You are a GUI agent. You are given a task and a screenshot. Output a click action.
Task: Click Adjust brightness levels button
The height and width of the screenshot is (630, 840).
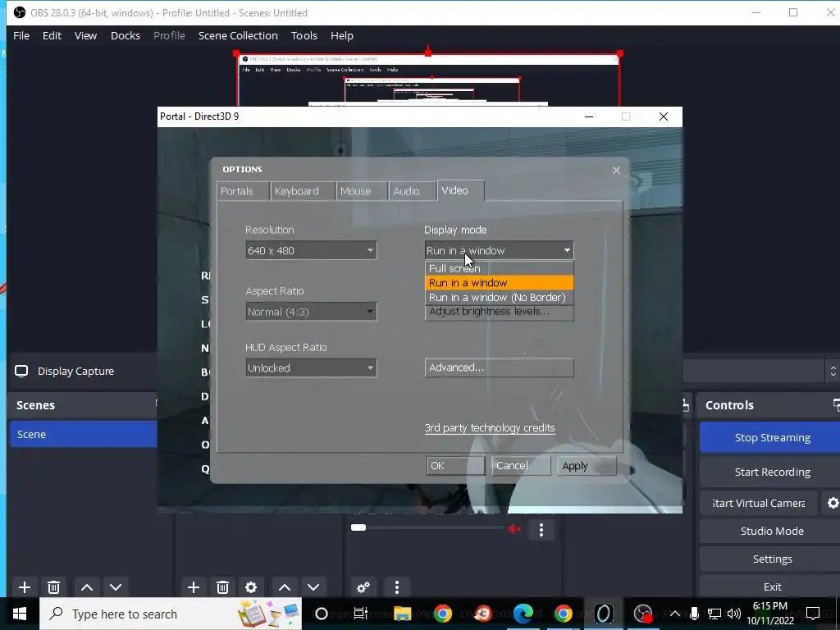[x=500, y=313]
